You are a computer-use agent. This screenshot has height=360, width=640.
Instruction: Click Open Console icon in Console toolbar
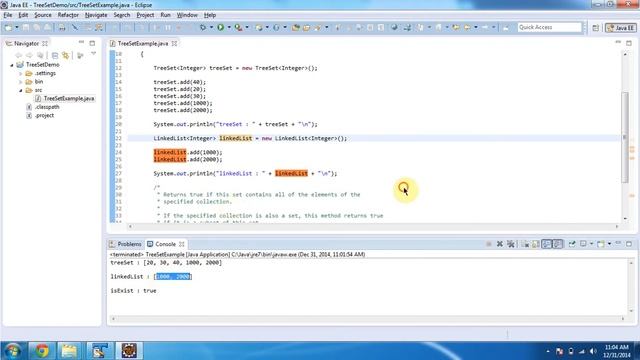(x=601, y=244)
